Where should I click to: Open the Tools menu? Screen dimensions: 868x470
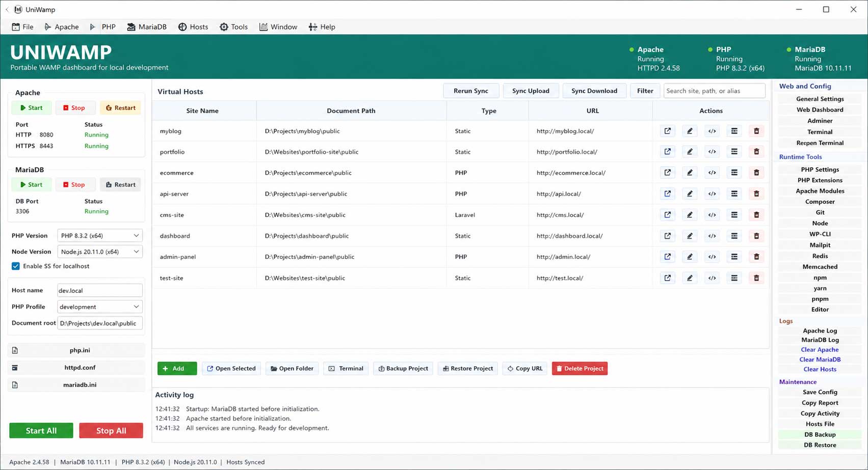tap(233, 27)
